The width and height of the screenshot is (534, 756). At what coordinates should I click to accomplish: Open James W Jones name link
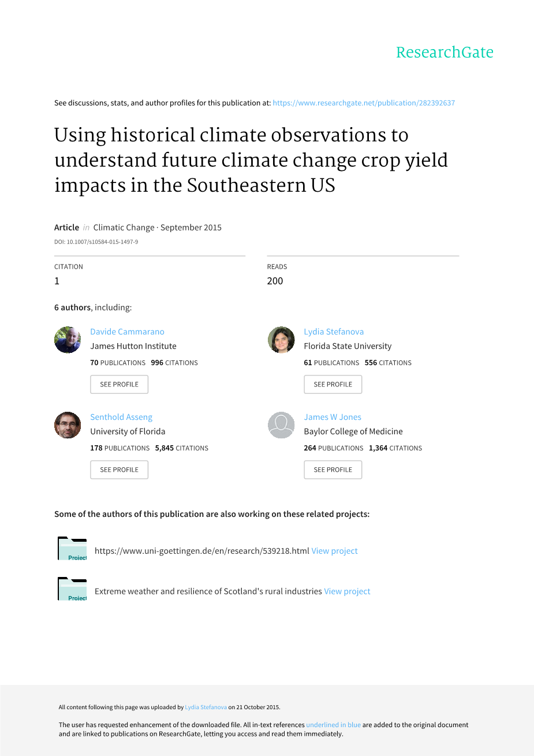[333, 417]
